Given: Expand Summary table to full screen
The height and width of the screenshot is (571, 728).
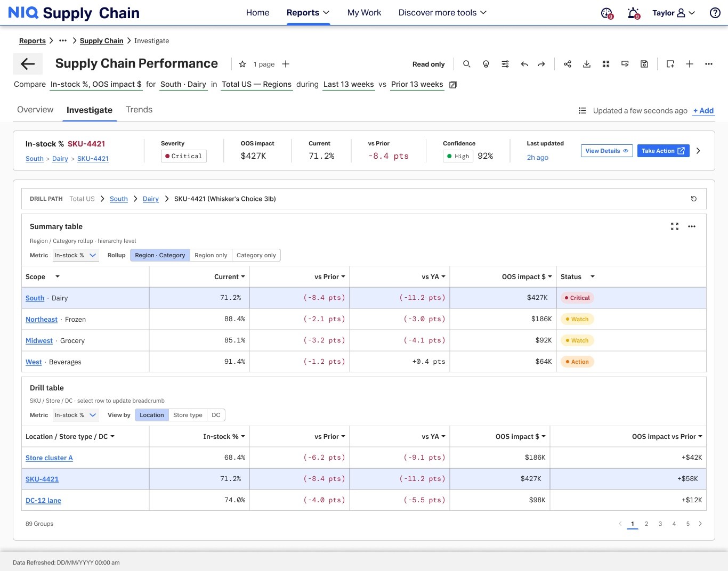Looking at the screenshot, I should tap(675, 226).
